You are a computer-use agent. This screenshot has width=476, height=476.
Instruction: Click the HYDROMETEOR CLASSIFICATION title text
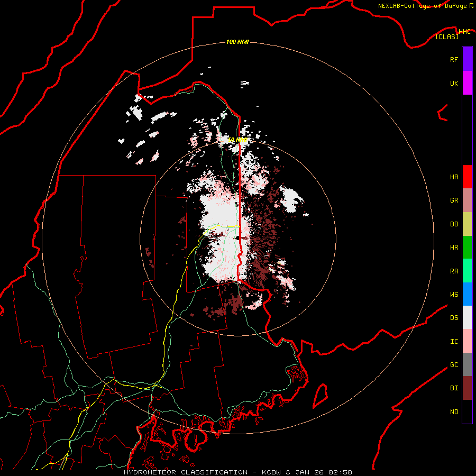pyautogui.click(x=186, y=472)
